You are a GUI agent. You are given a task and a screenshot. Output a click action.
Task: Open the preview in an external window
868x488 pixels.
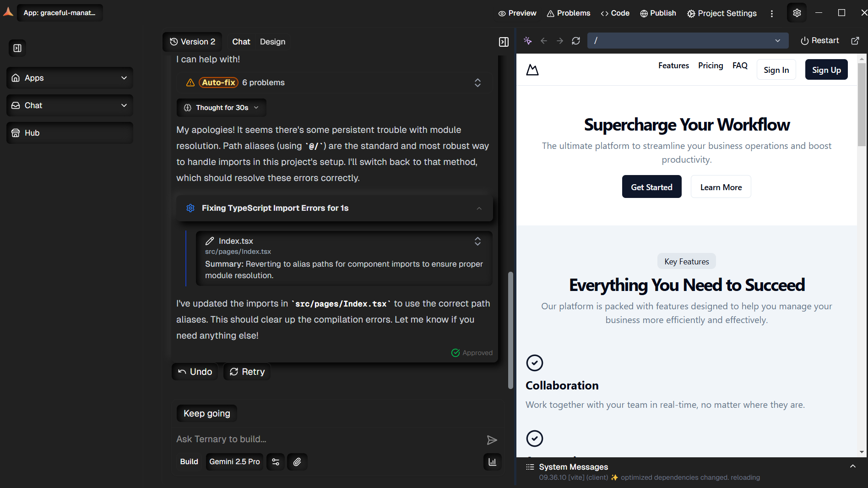[855, 41]
